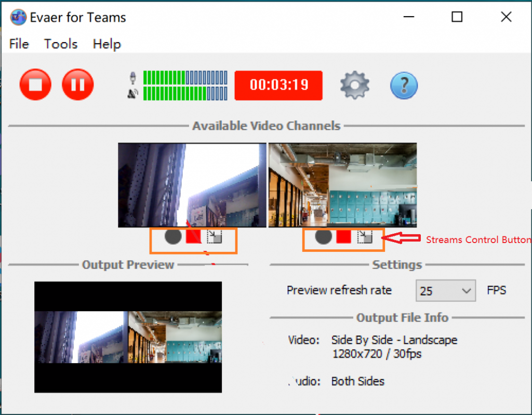This screenshot has width=532, height=415.
Task: Click the red square under right video channel
Action: [x=343, y=236]
